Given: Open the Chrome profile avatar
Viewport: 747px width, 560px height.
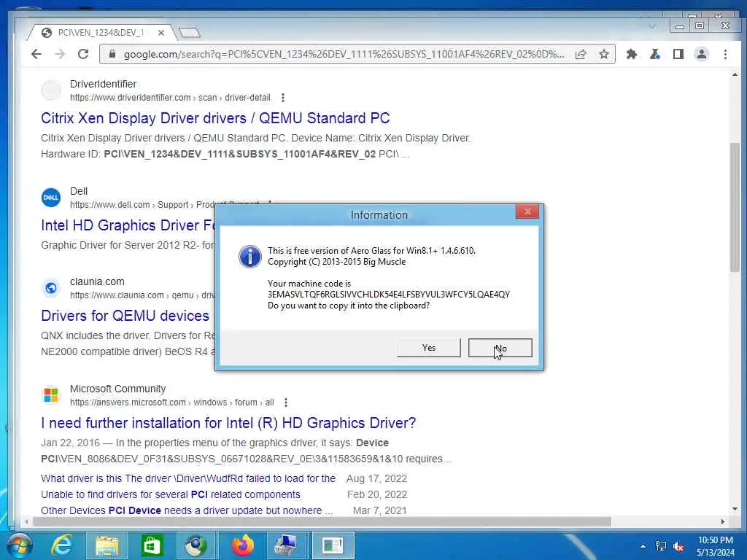Looking at the screenshot, I should coord(702,54).
